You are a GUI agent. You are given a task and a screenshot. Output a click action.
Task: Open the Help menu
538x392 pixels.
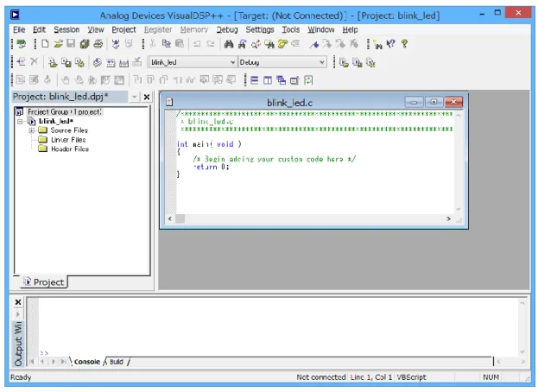(x=350, y=30)
